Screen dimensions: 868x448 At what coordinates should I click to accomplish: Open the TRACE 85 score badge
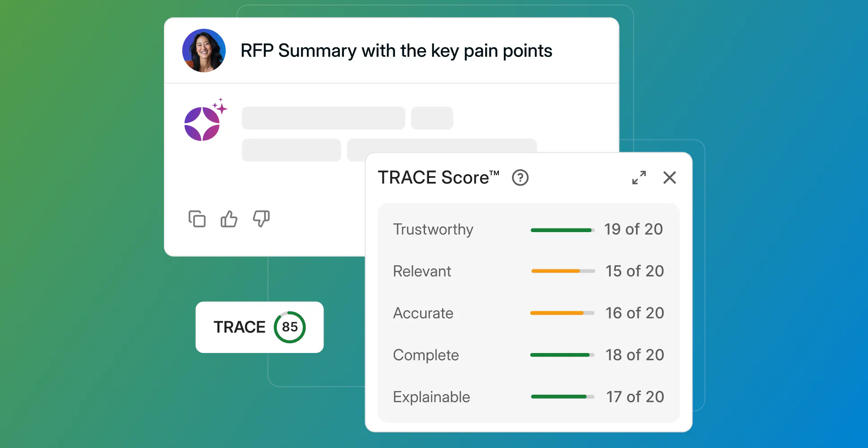pos(259,327)
